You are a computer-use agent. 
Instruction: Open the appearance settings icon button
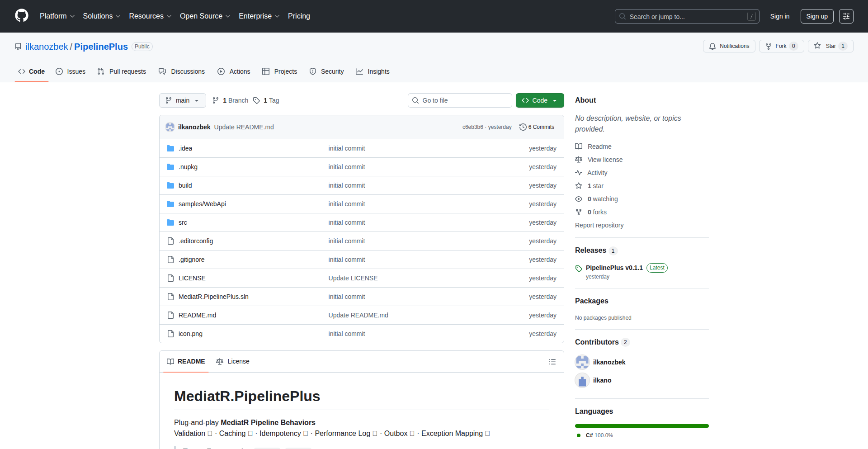coord(846,16)
